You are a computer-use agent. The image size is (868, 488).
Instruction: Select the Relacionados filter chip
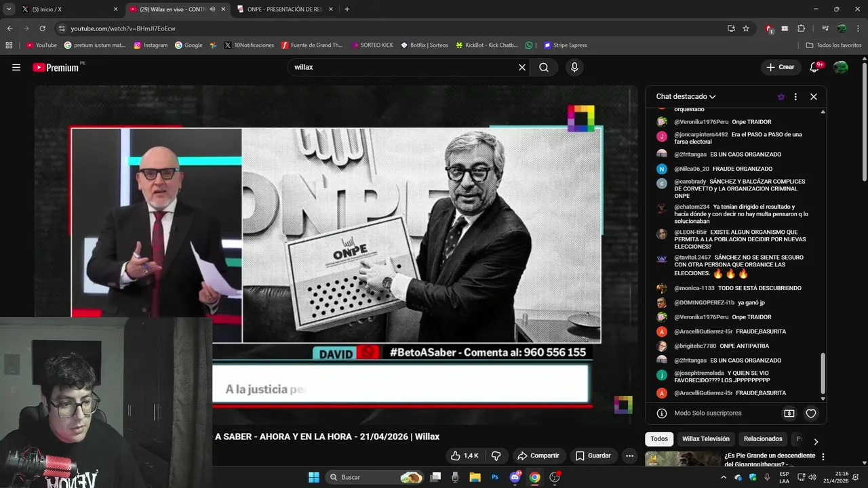[x=763, y=439]
